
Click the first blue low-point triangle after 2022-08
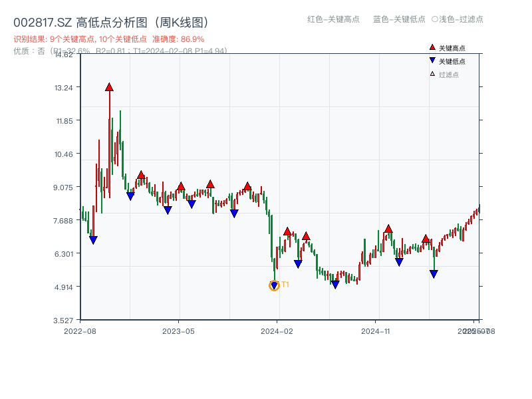94,239
